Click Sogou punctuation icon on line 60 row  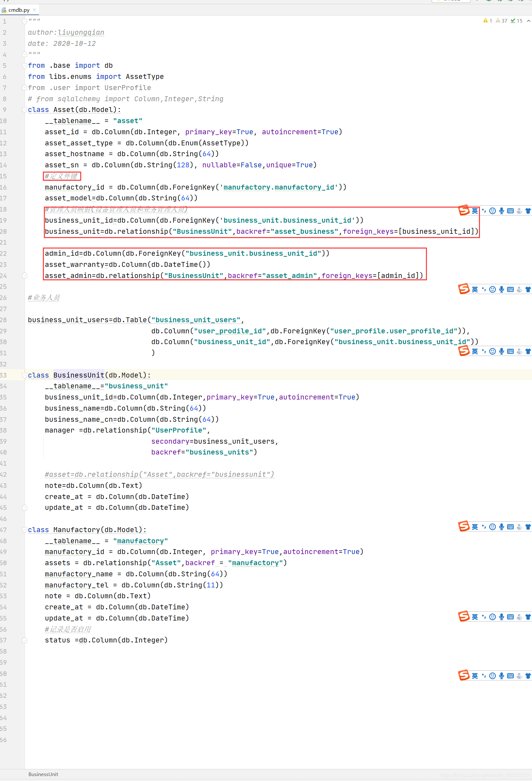484,676
